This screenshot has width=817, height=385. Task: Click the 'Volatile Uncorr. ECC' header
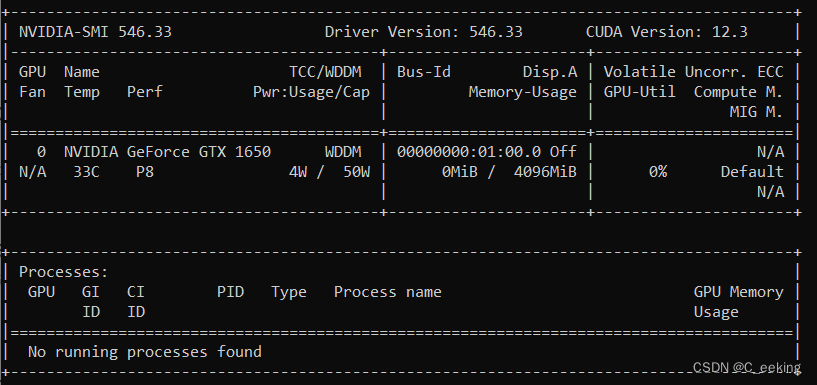pyautogui.click(x=694, y=72)
